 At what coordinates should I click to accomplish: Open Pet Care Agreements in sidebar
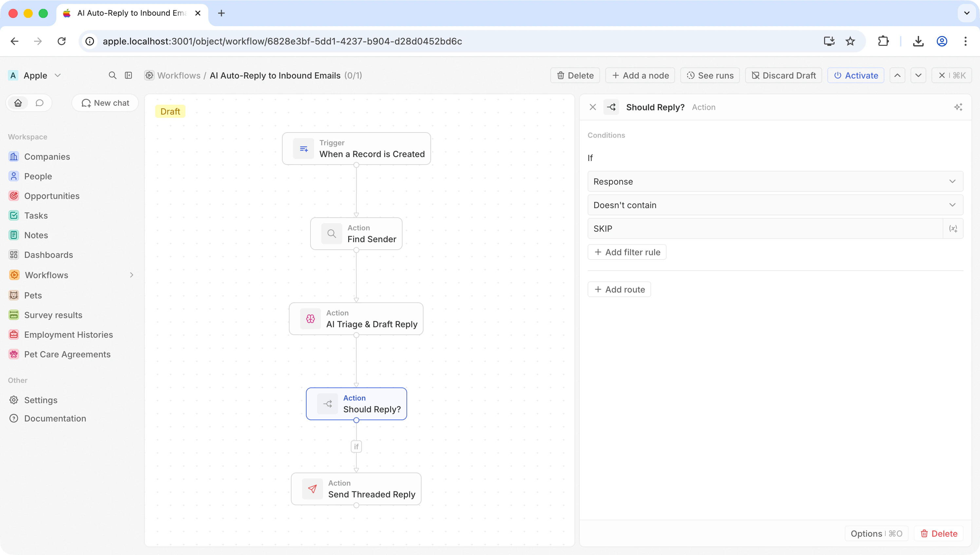coord(67,354)
